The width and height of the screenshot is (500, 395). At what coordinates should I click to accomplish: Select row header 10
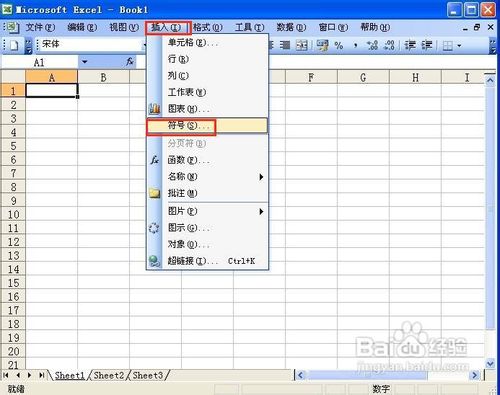[x=13, y=214]
